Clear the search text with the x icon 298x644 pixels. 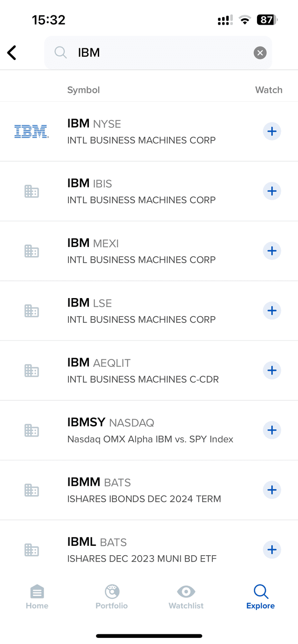(x=260, y=53)
